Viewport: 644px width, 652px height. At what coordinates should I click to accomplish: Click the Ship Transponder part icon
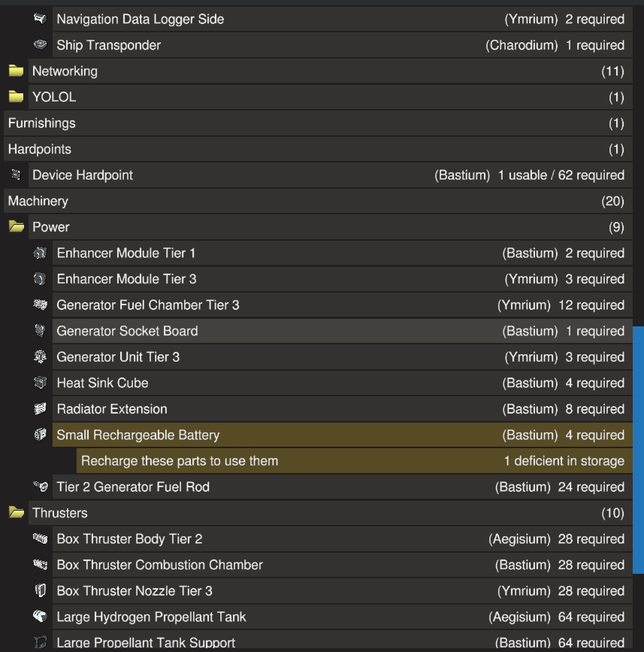pyautogui.click(x=41, y=45)
